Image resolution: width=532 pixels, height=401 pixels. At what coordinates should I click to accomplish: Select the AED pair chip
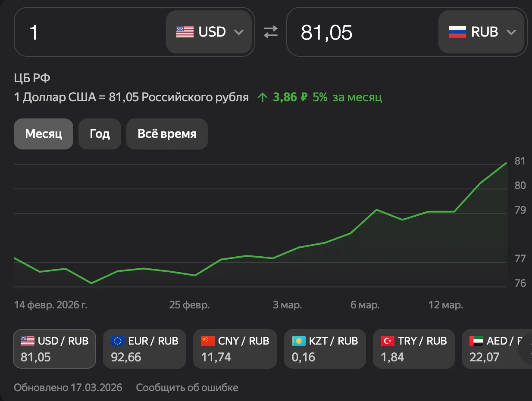coord(497,349)
